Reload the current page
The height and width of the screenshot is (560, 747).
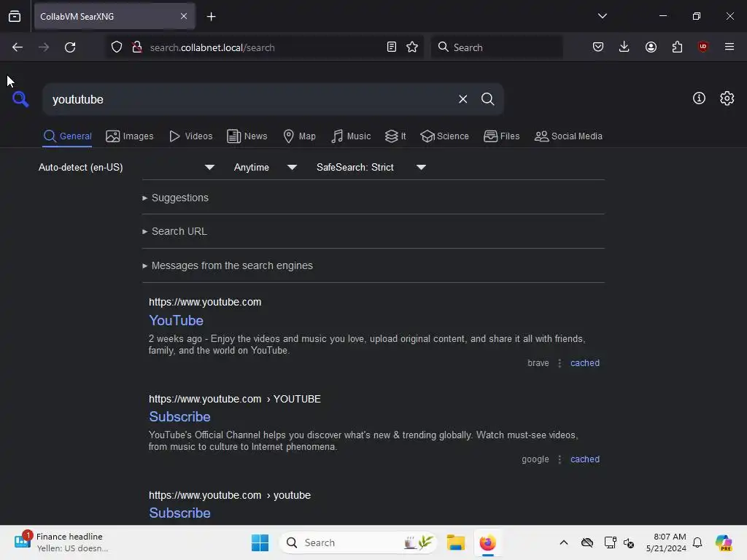pyautogui.click(x=70, y=47)
